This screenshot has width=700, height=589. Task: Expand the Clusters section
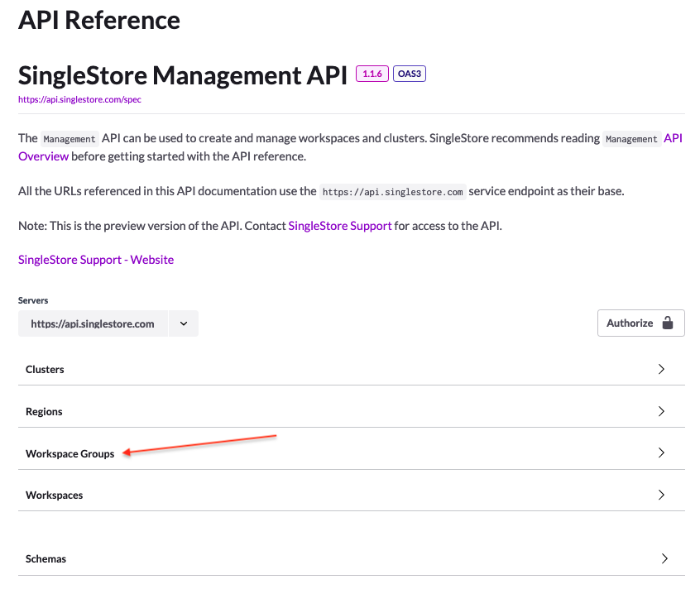pyautogui.click(x=352, y=369)
